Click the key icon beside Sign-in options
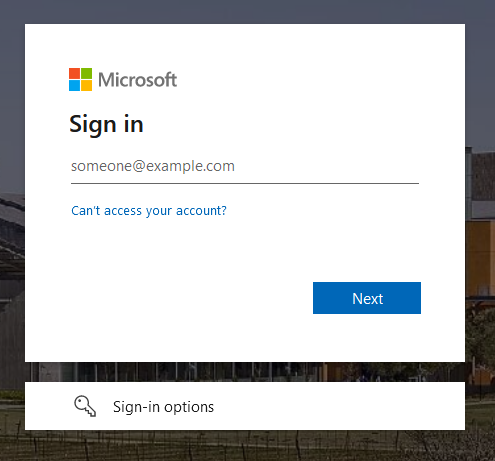Screen dimensions: 495x461 coord(85,406)
